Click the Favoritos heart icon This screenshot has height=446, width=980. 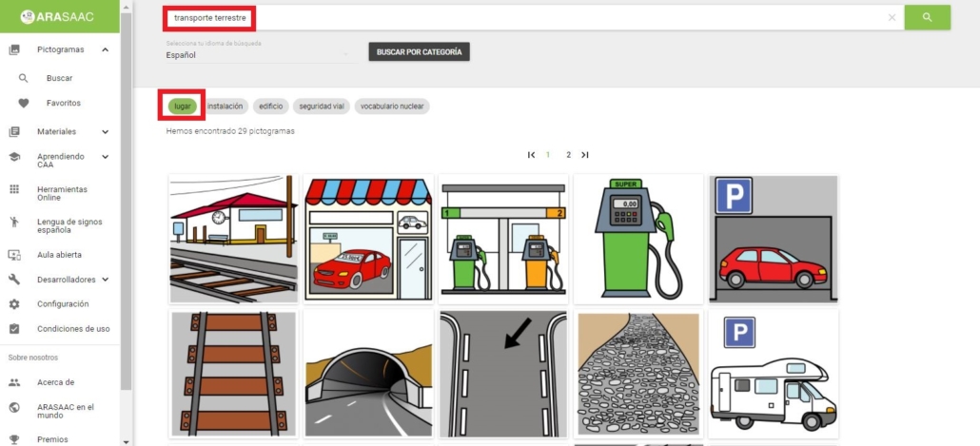(23, 103)
